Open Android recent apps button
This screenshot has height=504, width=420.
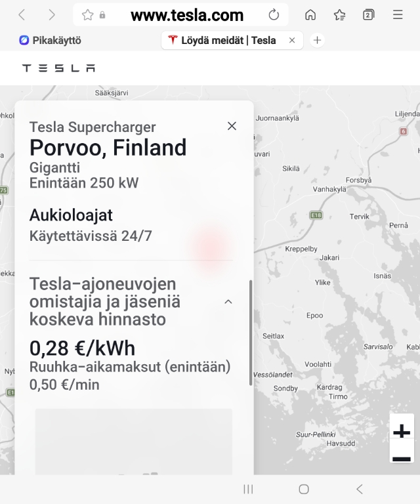pyautogui.click(x=248, y=489)
